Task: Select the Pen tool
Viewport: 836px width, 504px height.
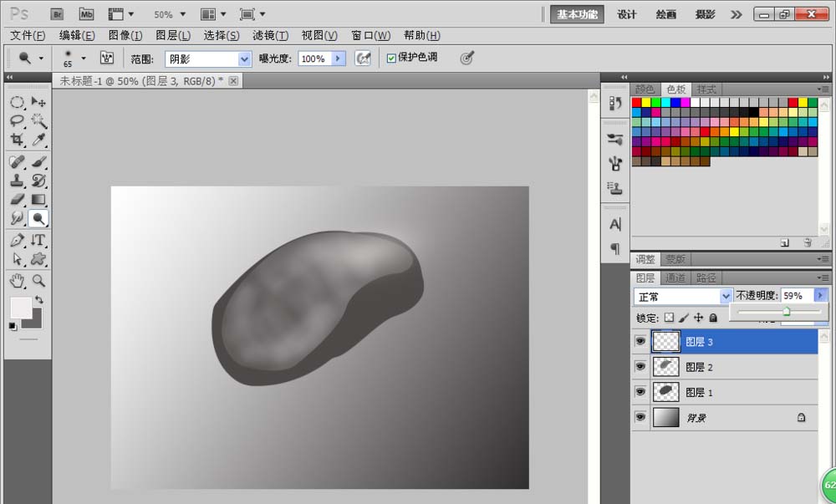Action: tap(17, 240)
